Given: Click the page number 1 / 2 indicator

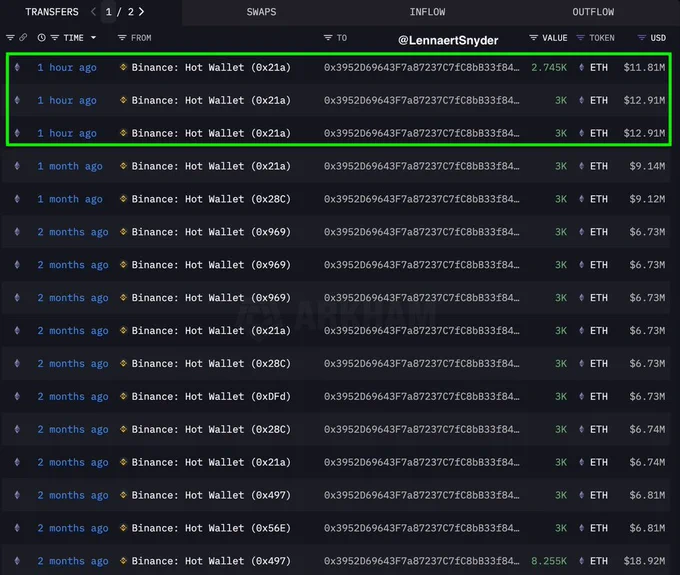Looking at the screenshot, I should 119,12.
